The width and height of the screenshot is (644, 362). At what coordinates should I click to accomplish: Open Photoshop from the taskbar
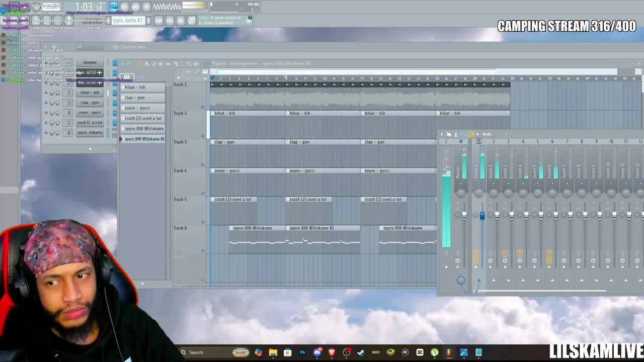point(302,352)
